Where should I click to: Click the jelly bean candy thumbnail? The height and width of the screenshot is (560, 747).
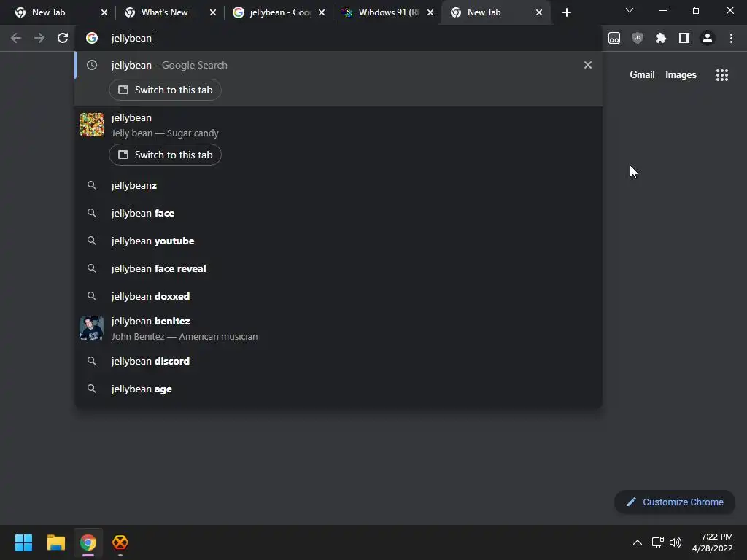pyautogui.click(x=91, y=125)
